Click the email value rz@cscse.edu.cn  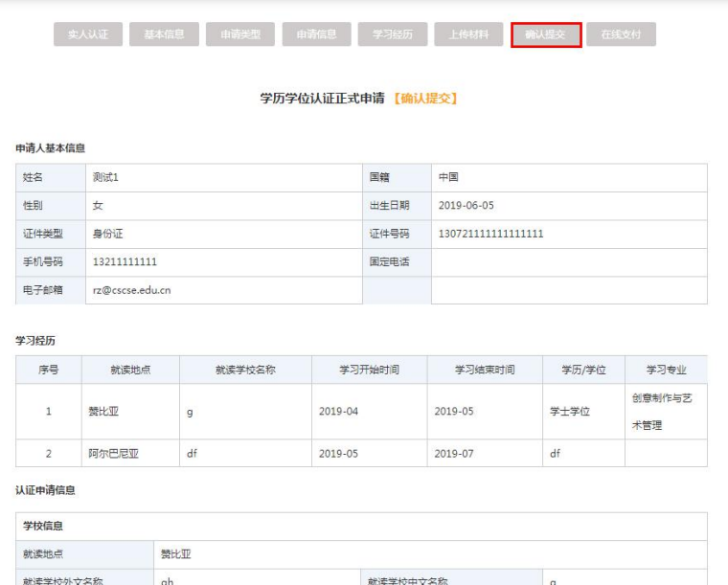[x=131, y=290]
